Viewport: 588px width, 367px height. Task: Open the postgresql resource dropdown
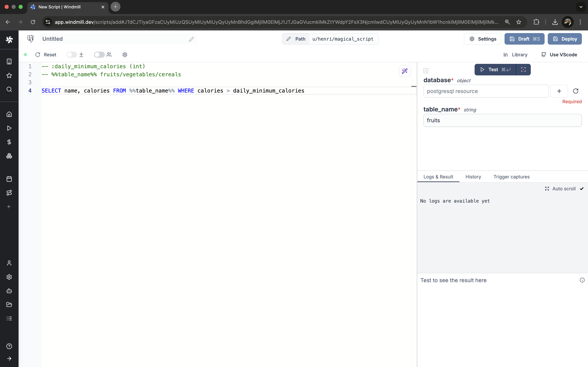click(x=486, y=91)
